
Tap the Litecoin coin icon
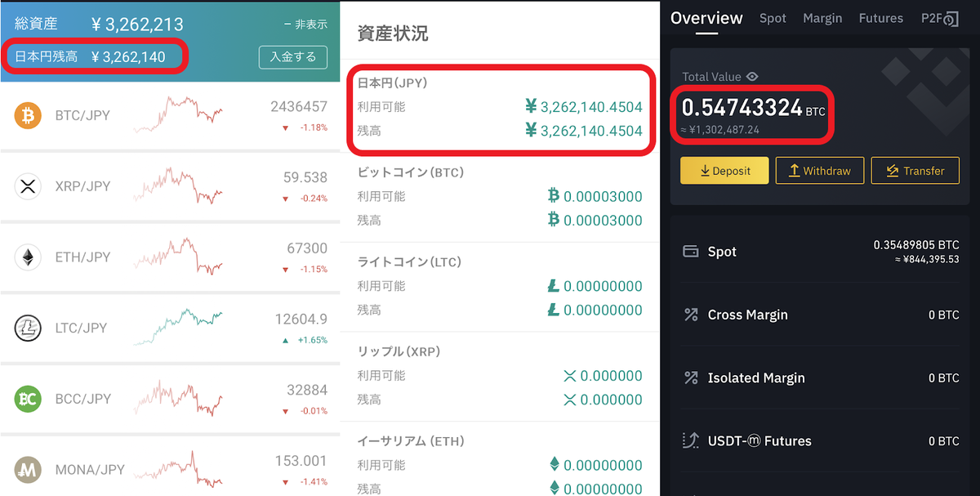tap(28, 328)
